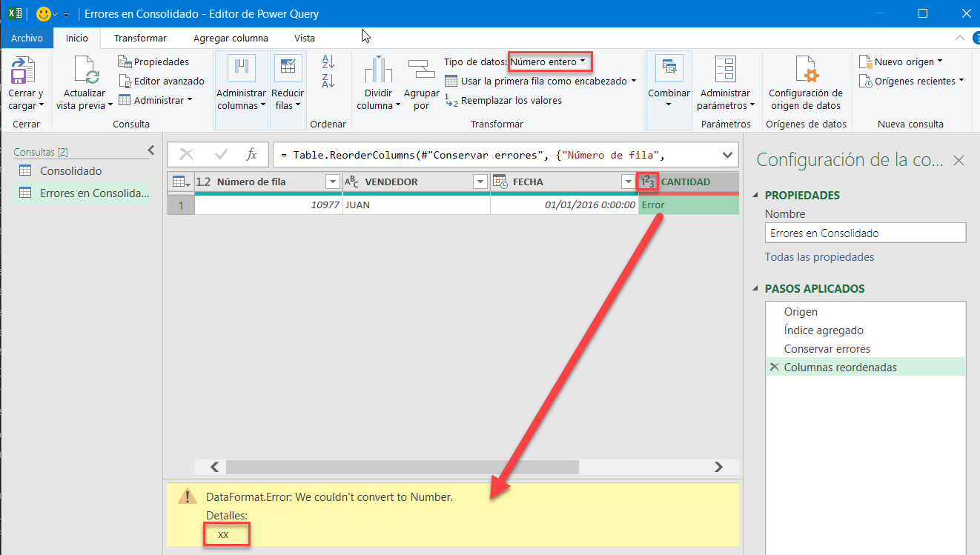The height and width of the screenshot is (555, 980).
Task: Open the Nuevo origen dropdown
Action: [x=901, y=62]
